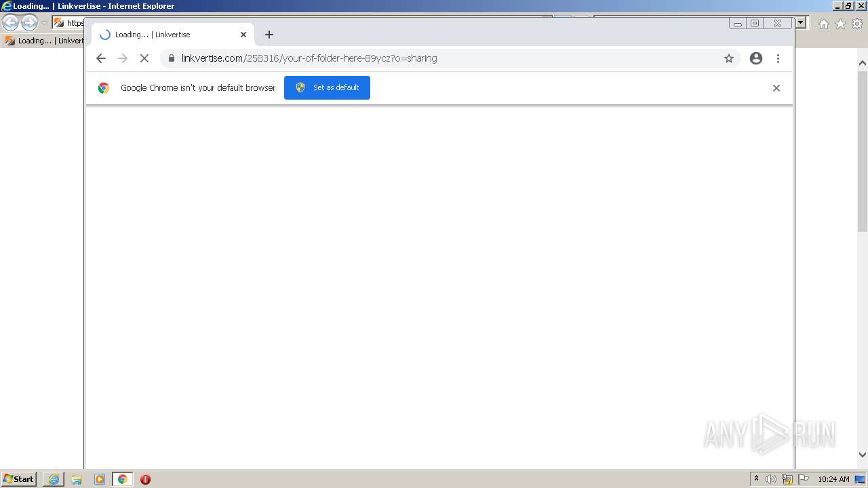Open Windows Media Player taskbar icon

[x=100, y=479]
